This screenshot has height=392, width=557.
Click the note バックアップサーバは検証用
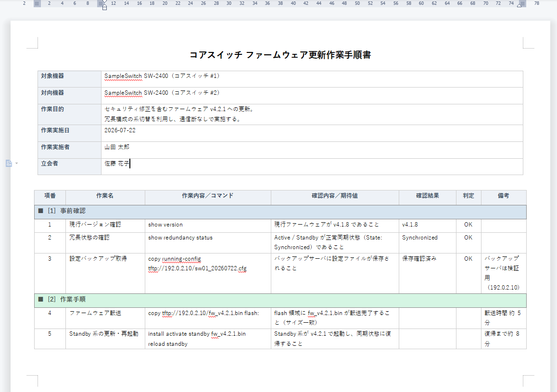click(x=502, y=268)
